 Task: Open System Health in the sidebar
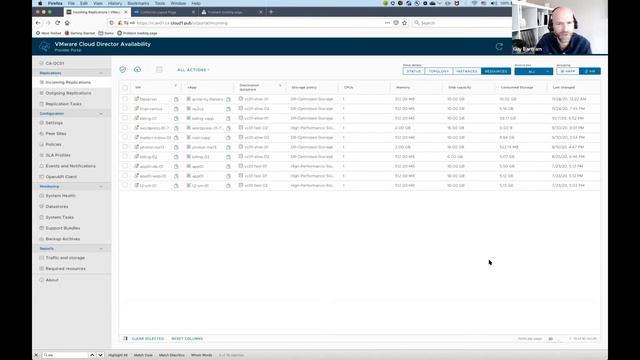(x=60, y=196)
